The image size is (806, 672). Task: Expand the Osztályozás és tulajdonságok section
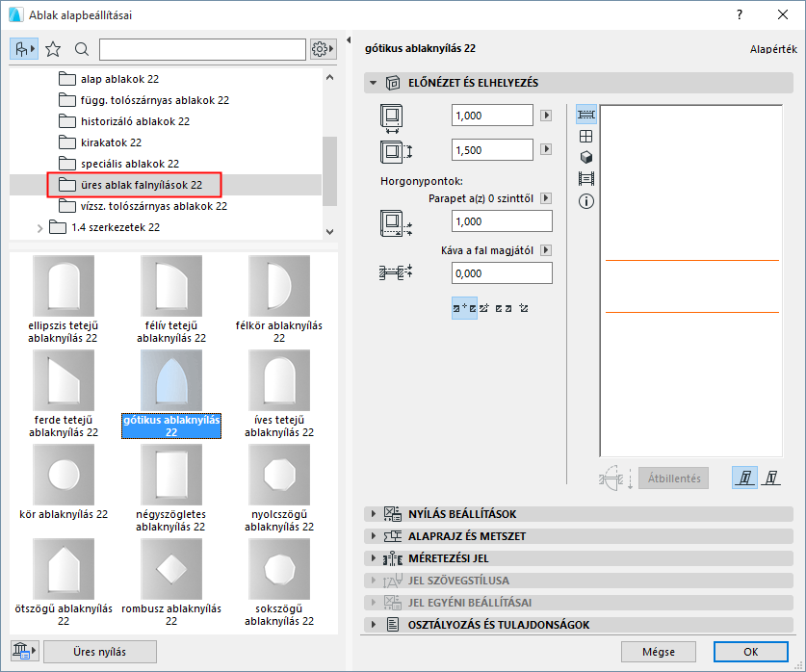pos(374,625)
